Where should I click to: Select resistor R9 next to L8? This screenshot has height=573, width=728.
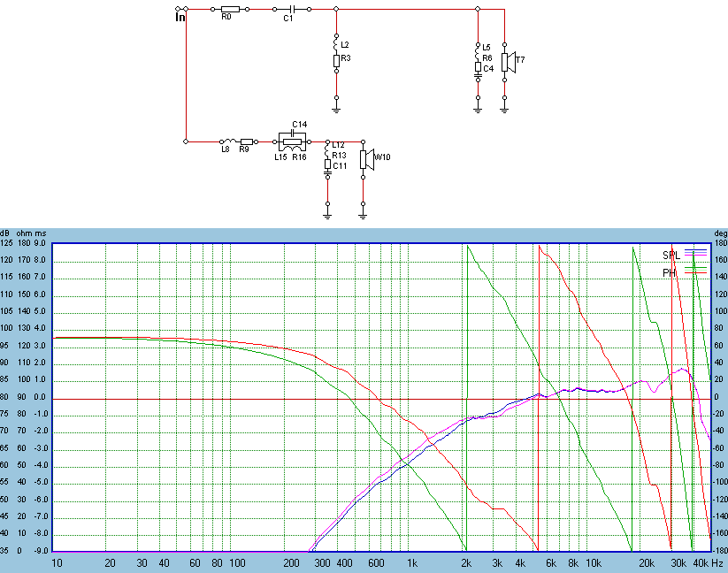coord(247,141)
